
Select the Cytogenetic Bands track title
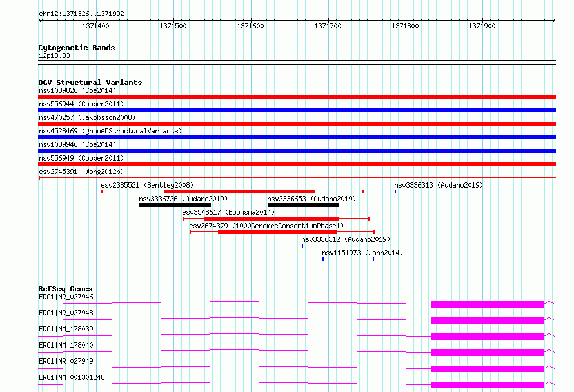[77, 48]
